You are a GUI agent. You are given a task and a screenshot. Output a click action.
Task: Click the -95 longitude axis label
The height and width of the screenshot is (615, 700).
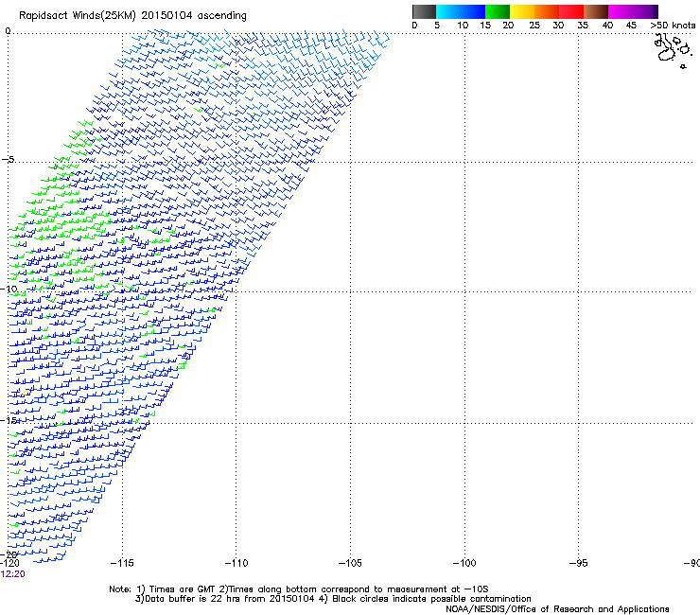coord(579,563)
